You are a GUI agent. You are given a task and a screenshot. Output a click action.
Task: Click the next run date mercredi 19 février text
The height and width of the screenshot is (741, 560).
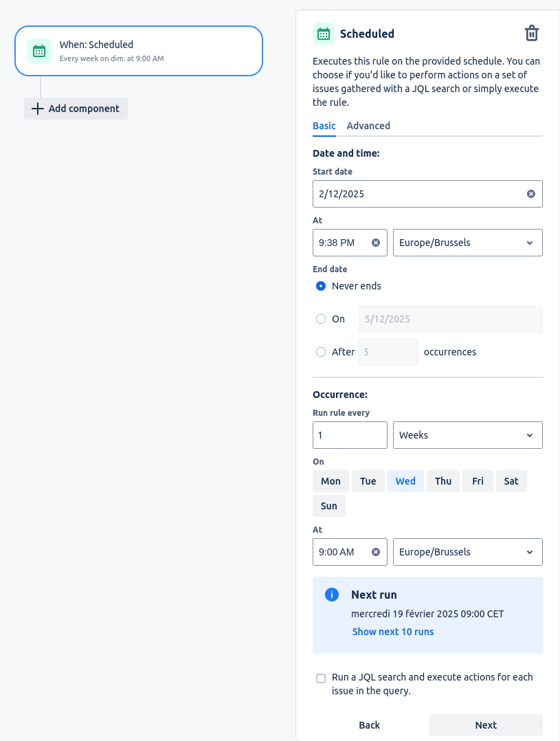point(427,614)
